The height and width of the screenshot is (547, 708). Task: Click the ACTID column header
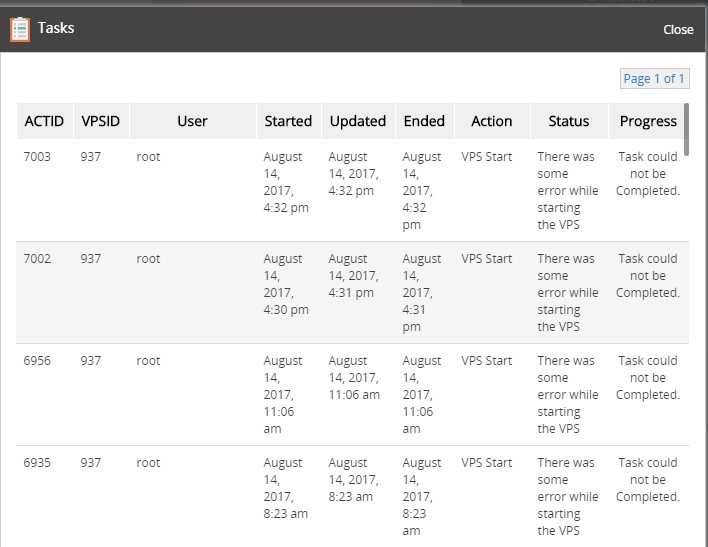(x=44, y=121)
